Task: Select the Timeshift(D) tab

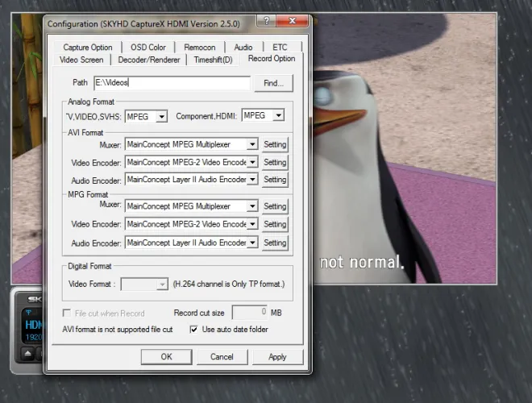Action: pyautogui.click(x=213, y=60)
